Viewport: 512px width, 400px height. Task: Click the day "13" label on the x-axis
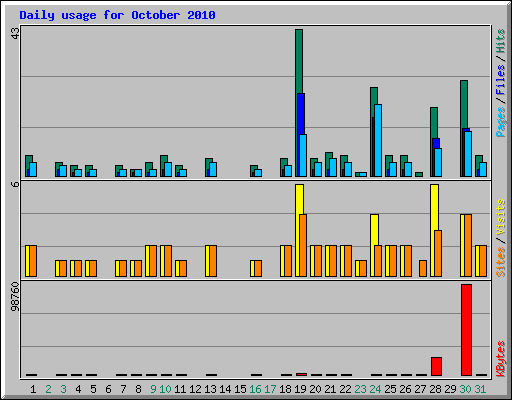(210, 389)
